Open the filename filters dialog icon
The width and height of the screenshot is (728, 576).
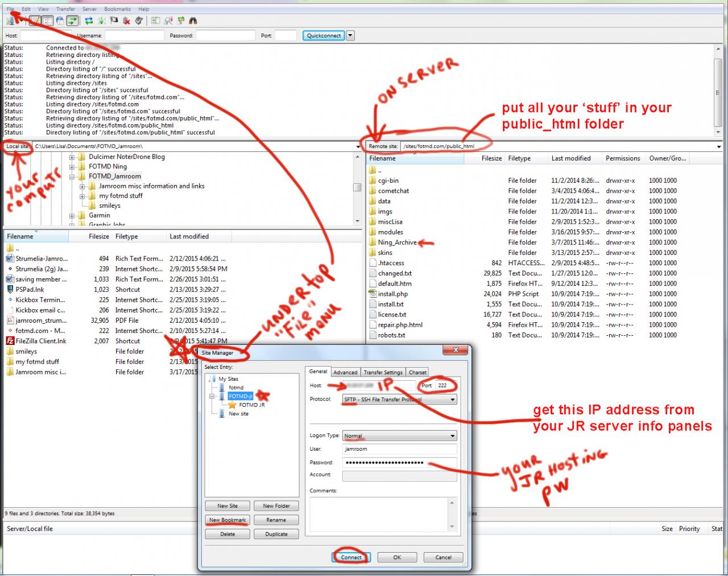156,21
